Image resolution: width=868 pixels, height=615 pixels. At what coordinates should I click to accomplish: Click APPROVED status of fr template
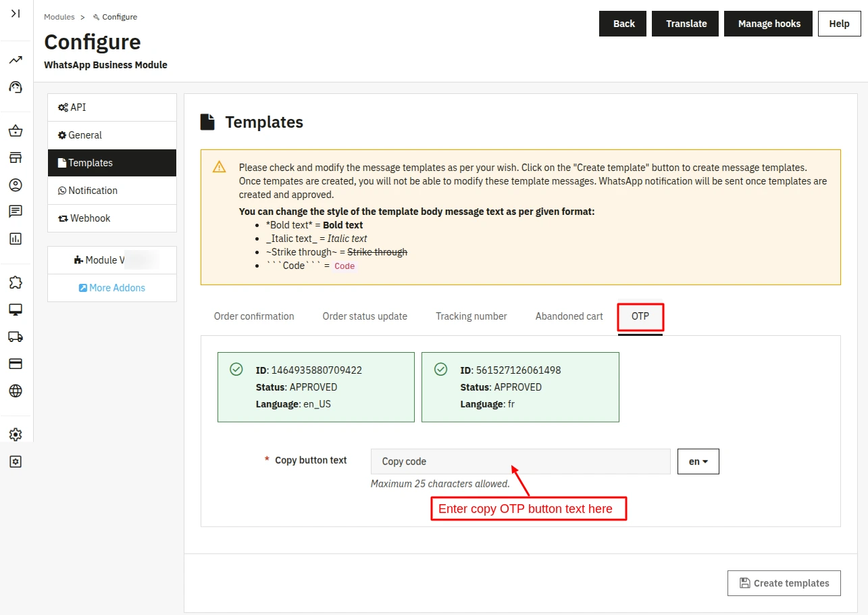pyautogui.click(x=518, y=387)
